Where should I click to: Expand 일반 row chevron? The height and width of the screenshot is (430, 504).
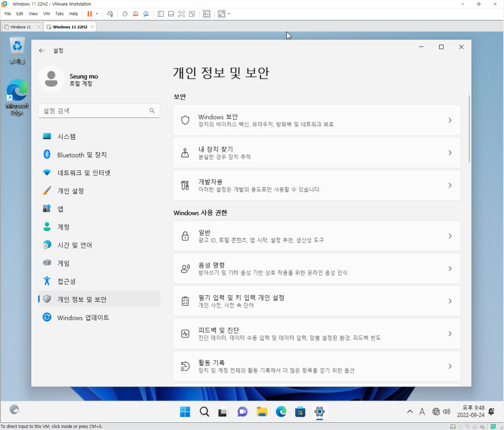pyautogui.click(x=450, y=236)
